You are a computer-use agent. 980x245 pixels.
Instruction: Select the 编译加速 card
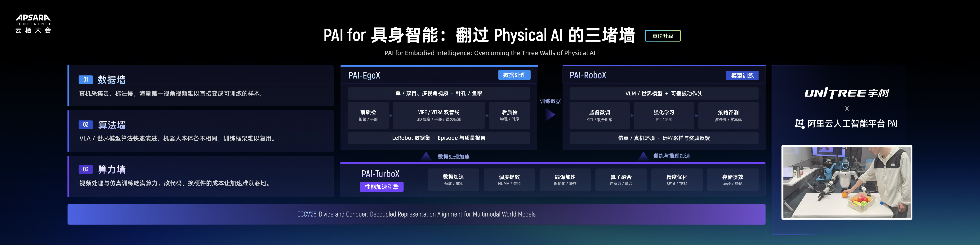point(565,180)
